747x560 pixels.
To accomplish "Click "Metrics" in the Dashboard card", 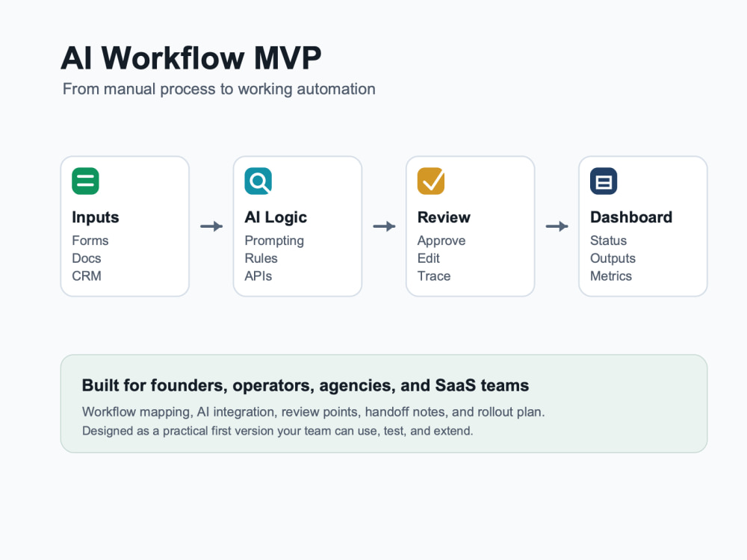I will 611,276.
